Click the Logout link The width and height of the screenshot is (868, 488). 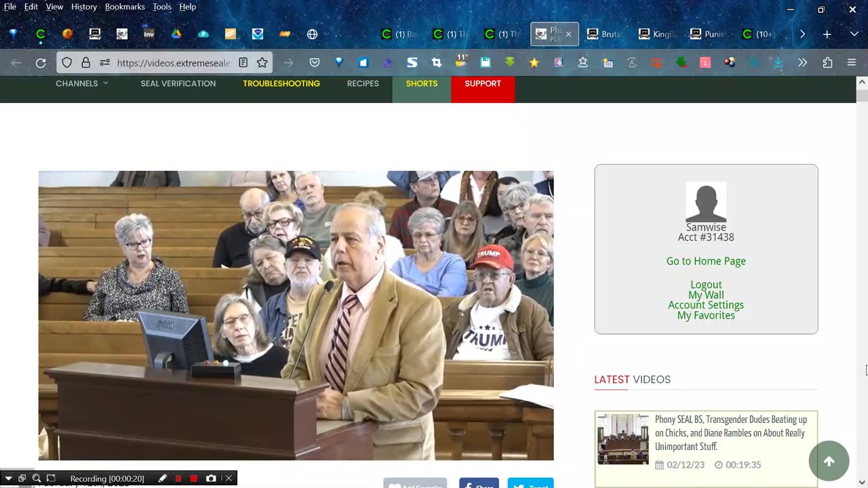coord(706,285)
